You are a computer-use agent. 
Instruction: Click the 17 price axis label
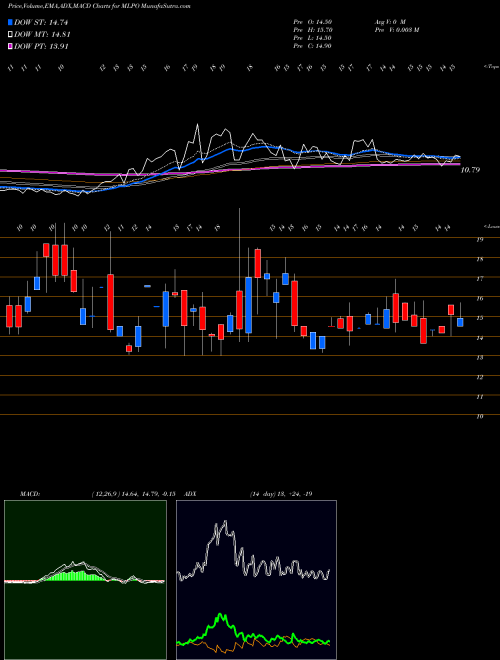pos(479,279)
